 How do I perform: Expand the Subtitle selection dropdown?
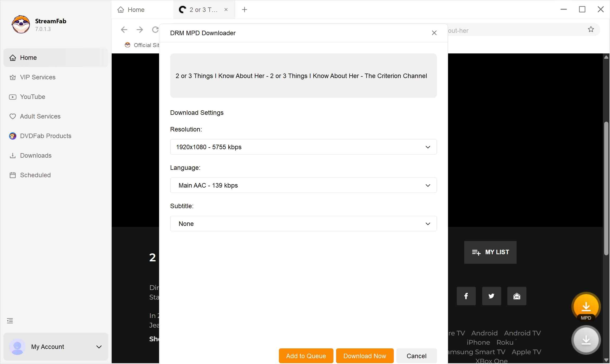[303, 224]
